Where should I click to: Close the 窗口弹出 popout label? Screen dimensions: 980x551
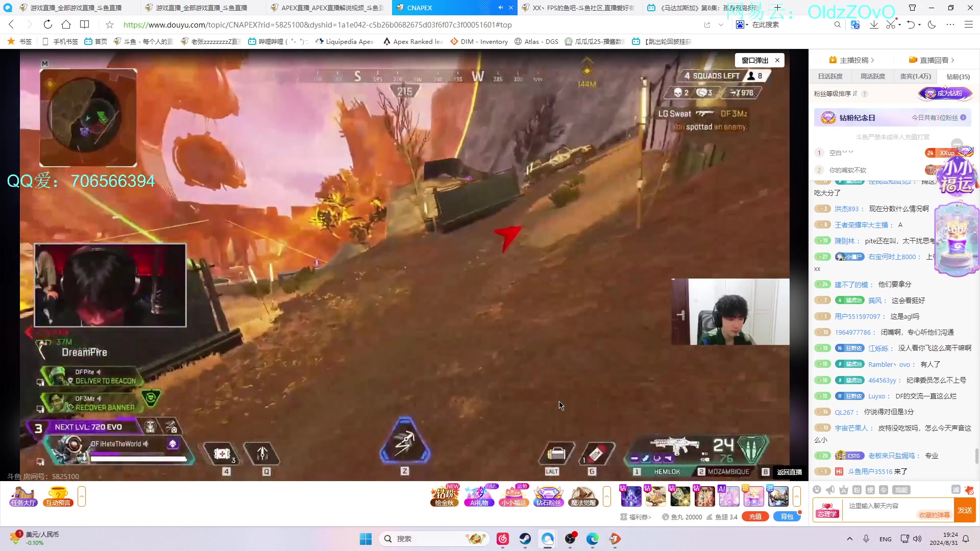[x=777, y=60]
